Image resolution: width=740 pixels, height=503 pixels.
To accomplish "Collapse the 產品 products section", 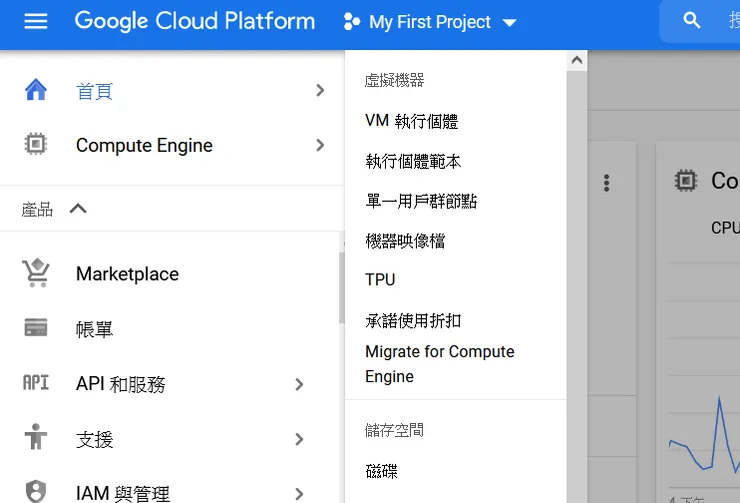I will (78, 209).
